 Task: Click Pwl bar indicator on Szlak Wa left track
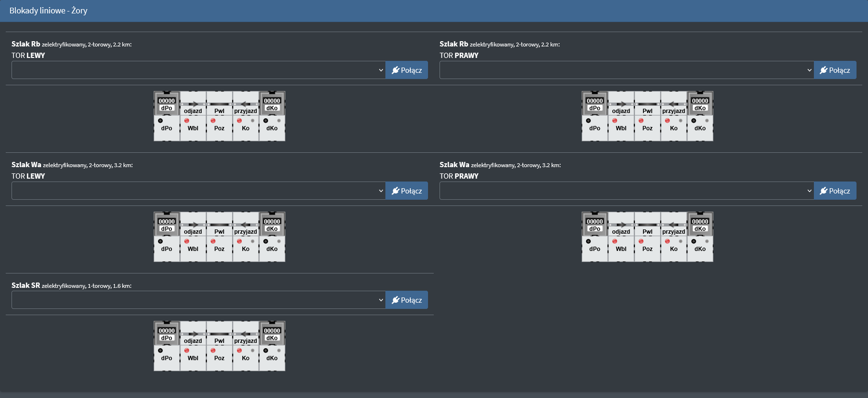coord(219,225)
